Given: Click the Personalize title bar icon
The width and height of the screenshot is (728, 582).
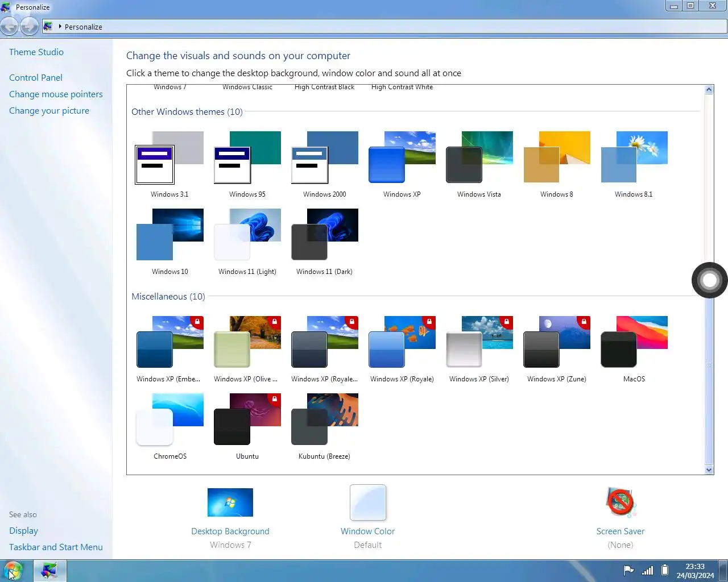Looking at the screenshot, I should tap(6, 7).
